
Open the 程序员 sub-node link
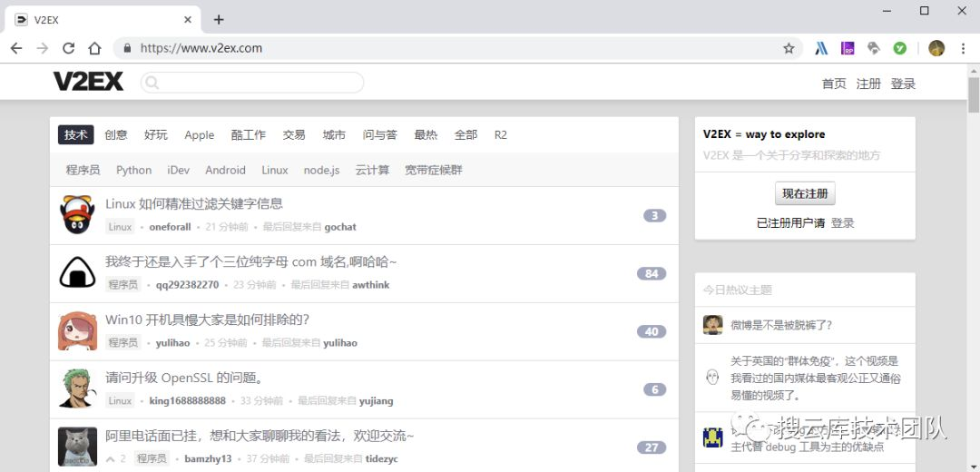click(x=83, y=170)
